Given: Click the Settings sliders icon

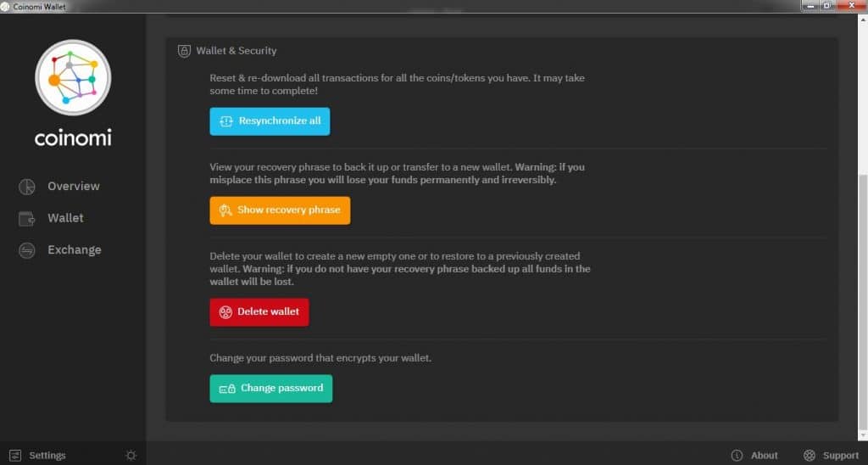Looking at the screenshot, I should 15,456.
